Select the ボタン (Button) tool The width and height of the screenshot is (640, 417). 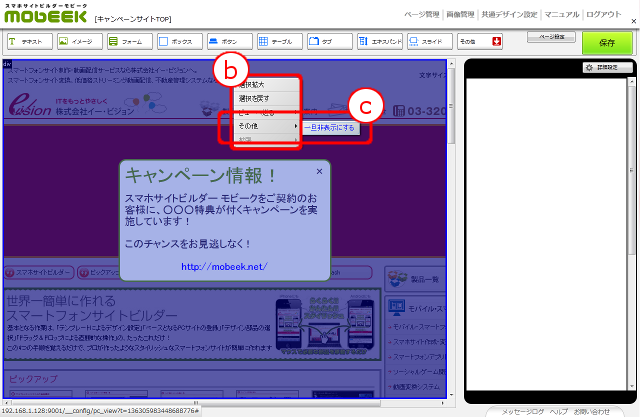(x=228, y=42)
